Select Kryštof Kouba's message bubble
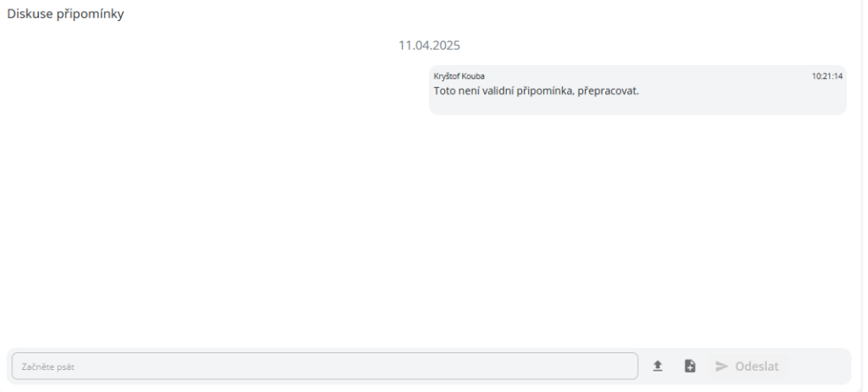Viewport: 868px width, 392px height. click(637, 90)
